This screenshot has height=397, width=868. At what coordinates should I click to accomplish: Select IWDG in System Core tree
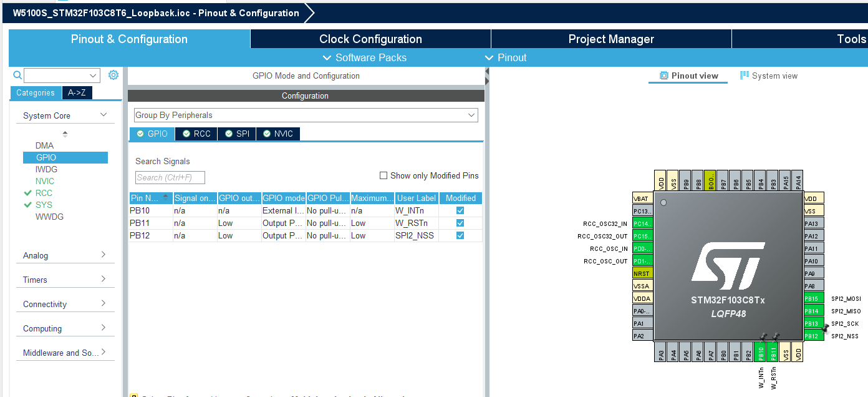(x=47, y=169)
